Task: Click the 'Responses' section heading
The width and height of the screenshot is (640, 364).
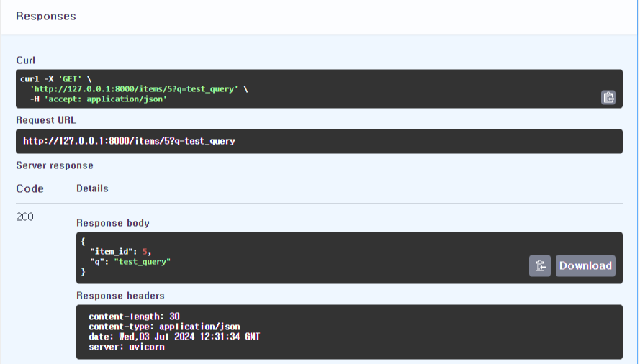Action: point(46,17)
